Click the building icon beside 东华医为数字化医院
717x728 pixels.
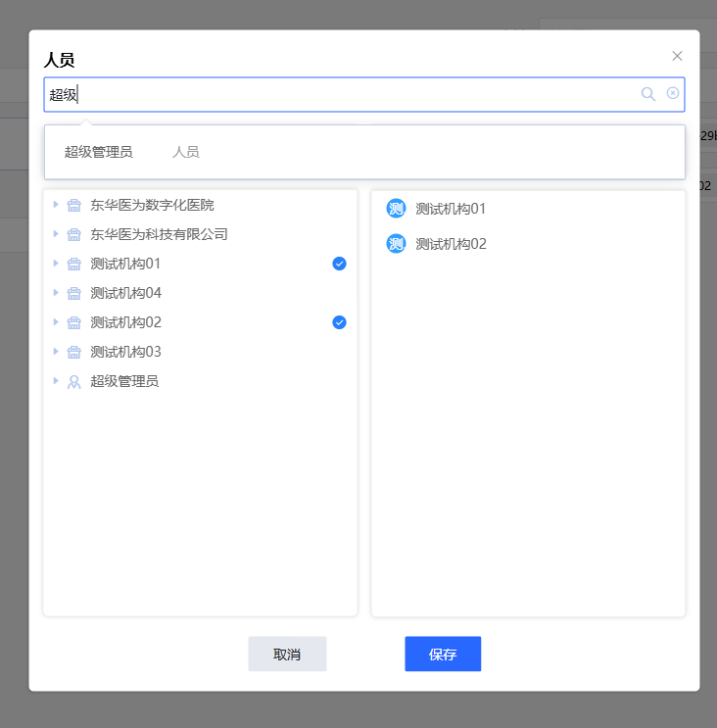point(73,206)
